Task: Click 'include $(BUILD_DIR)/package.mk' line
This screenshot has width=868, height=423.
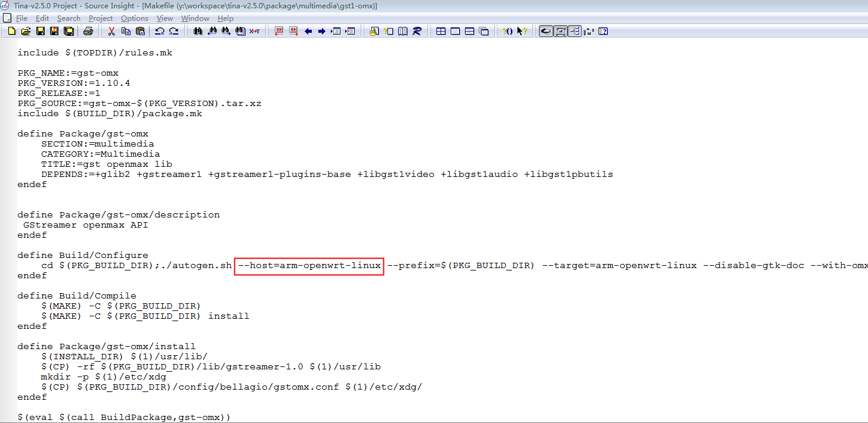Action: (110, 114)
